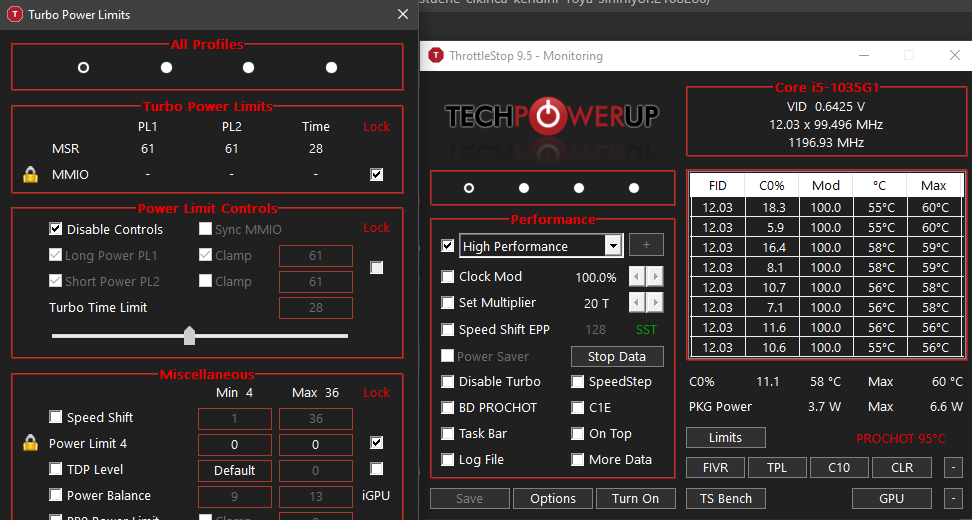Decrease Set Multiplier with left arrow
The image size is (972, 520).
pos(637,303)
